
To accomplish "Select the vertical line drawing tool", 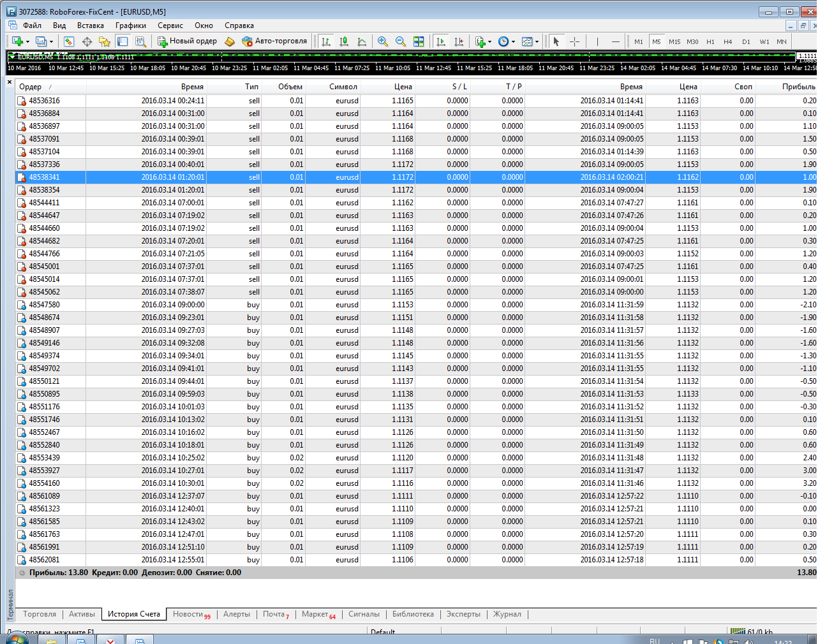I will coord(597,41).
